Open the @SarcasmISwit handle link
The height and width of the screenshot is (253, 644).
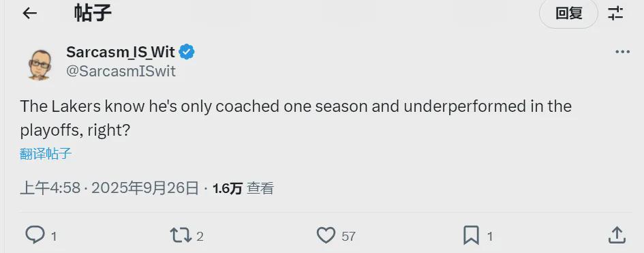(121, 72)
